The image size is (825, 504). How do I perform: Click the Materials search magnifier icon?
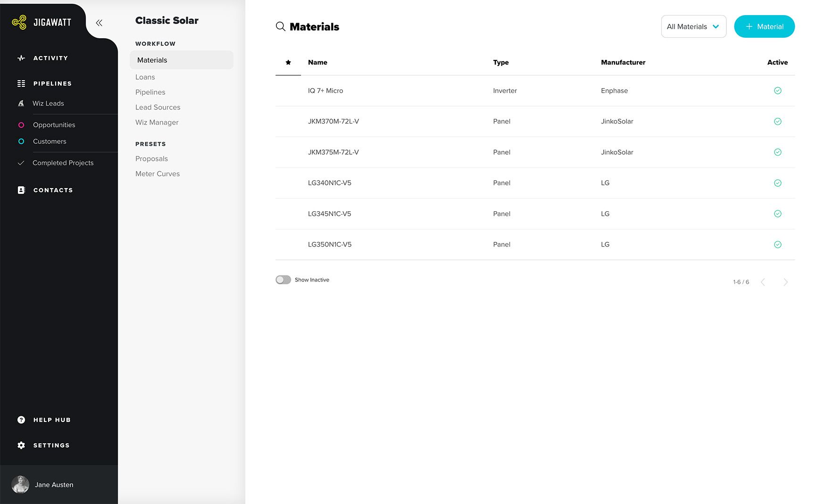click(x=281, y=27)
